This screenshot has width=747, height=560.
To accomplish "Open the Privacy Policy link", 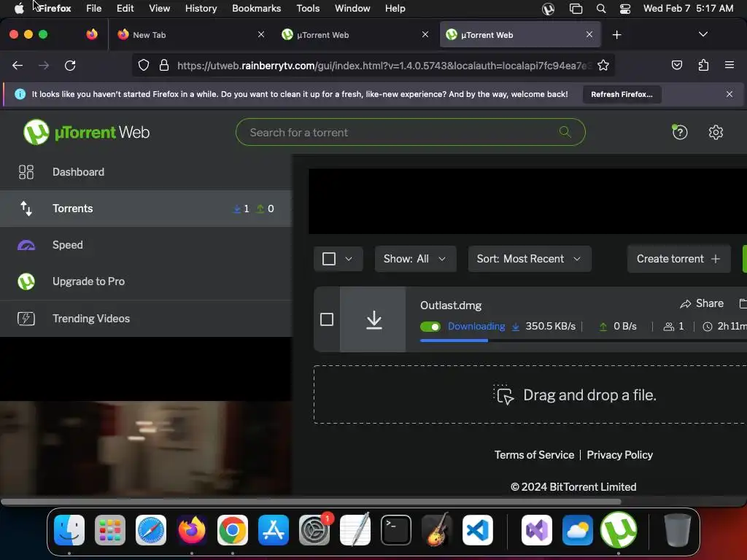I will point(619,455).
